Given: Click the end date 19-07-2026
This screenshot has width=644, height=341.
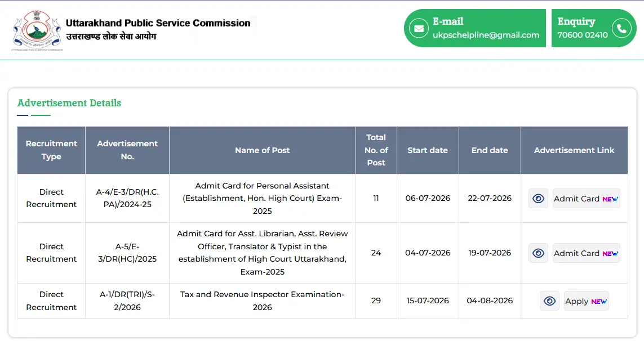Looking at the screenshot, I should 490,253.
